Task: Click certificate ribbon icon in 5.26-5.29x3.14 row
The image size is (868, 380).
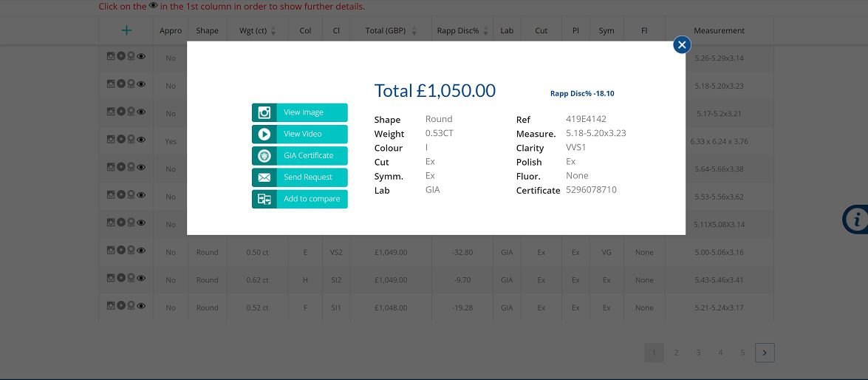Action: tap(131, 56)
